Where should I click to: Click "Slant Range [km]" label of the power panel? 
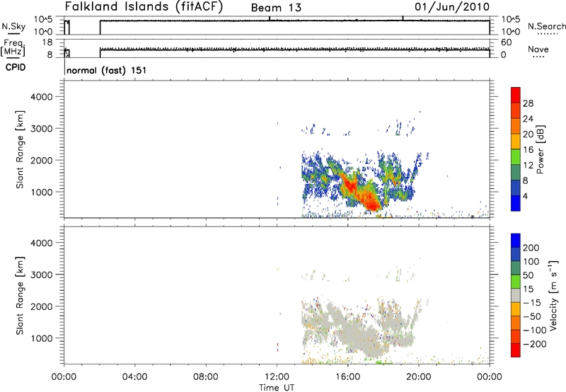pos(20,149)
